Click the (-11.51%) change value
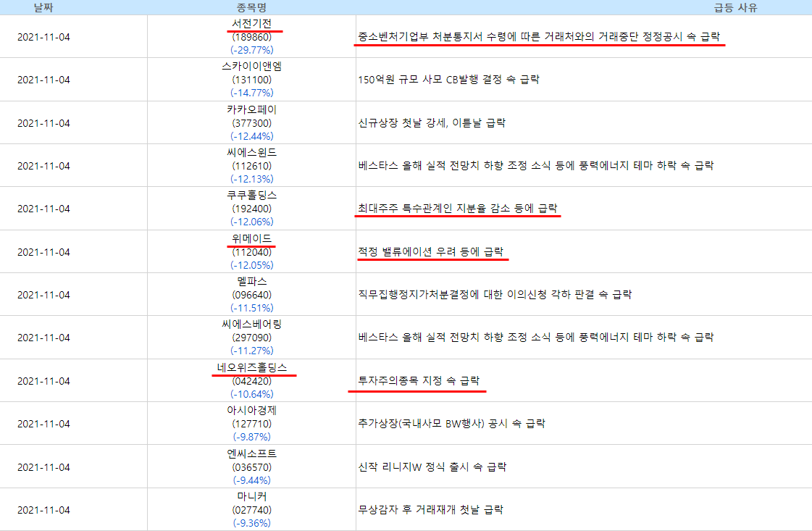The image size is (812, 531). (251, 308)
